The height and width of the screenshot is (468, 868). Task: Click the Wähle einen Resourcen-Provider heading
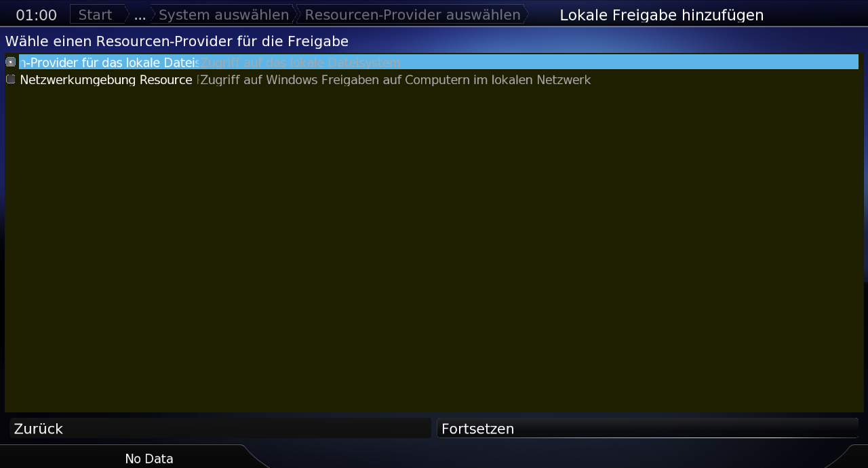point(177,41)
